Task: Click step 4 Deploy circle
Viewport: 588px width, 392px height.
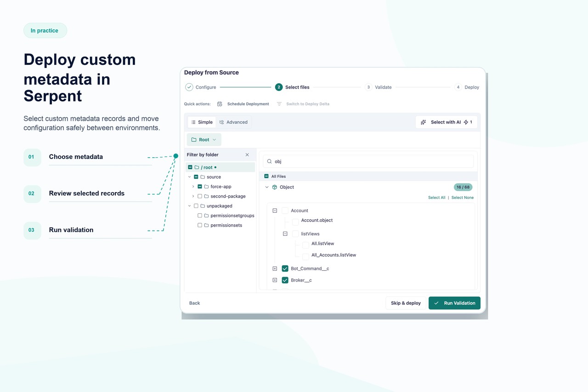Action: (458, 87)
